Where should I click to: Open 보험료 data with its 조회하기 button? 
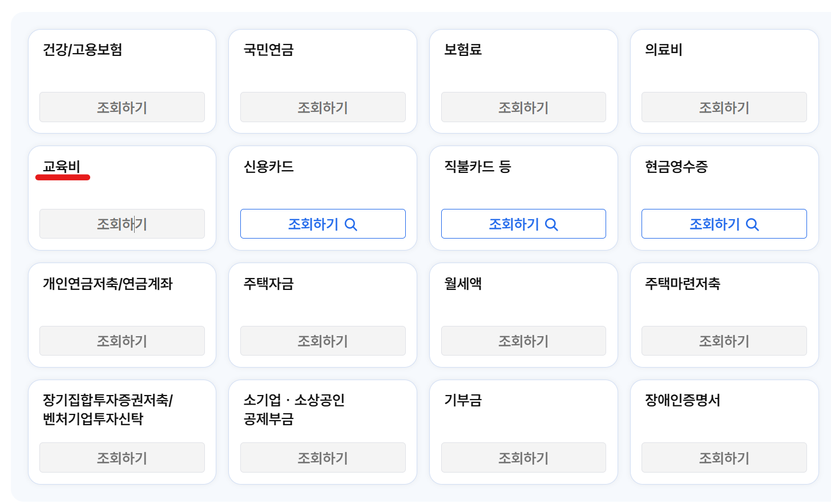523,107
